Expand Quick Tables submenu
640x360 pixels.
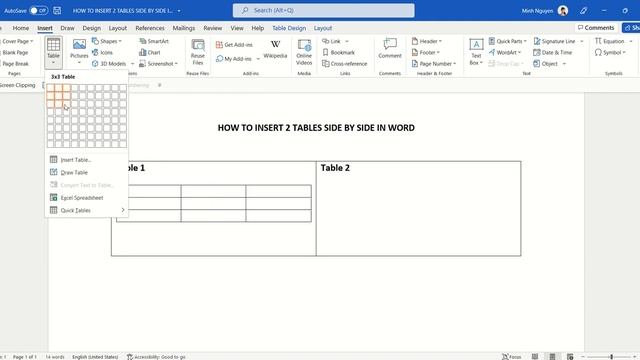(87, 211)
